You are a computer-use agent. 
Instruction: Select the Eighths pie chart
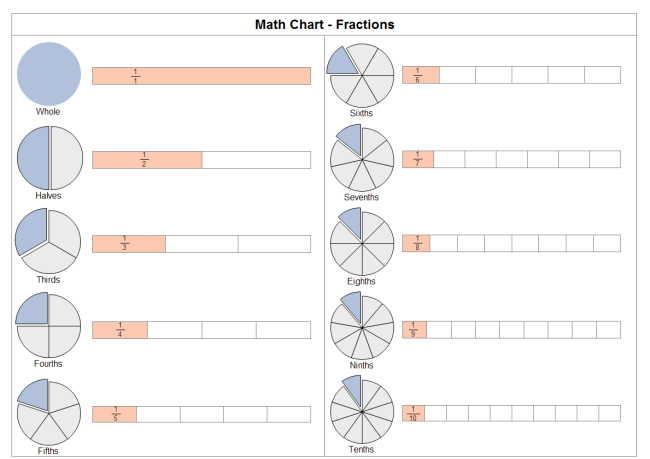coord(361,243)
